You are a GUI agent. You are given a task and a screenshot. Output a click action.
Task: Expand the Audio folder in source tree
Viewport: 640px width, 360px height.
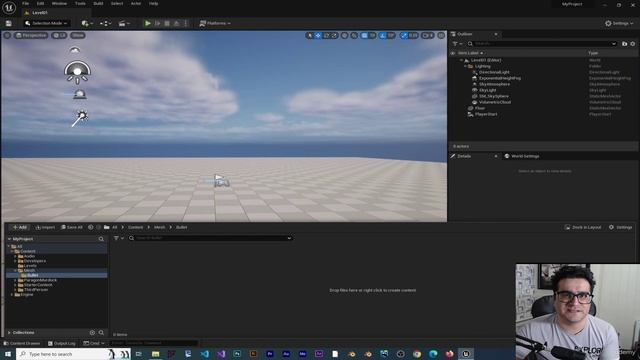coord(16,256)
